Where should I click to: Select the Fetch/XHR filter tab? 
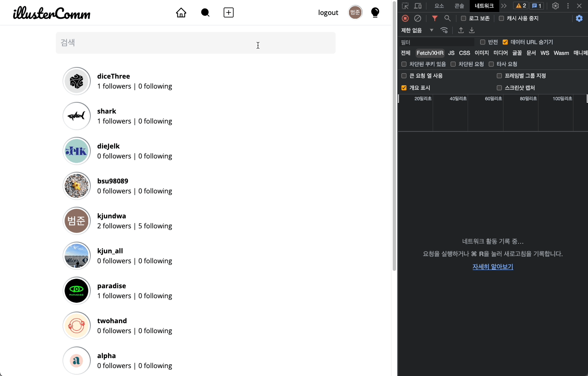430,53
